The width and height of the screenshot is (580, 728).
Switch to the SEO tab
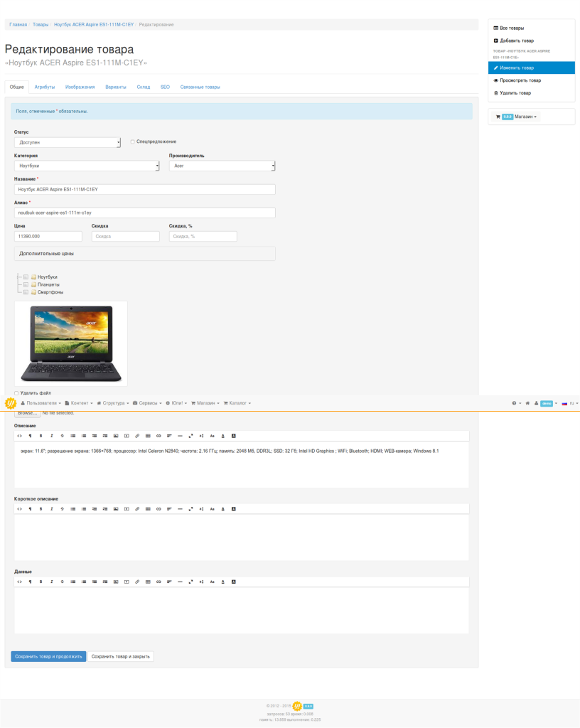coord(165,87)
